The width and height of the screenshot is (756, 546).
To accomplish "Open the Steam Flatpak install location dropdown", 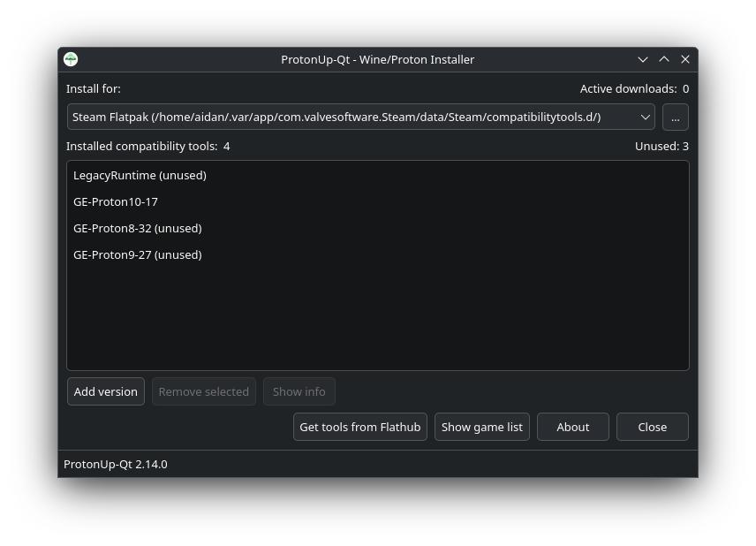I will click(353, 117).
